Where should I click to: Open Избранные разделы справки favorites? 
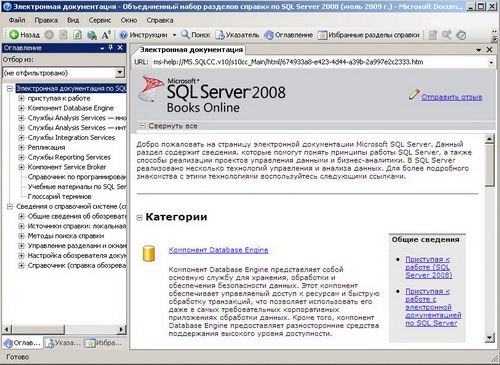[x=369, y=35]
